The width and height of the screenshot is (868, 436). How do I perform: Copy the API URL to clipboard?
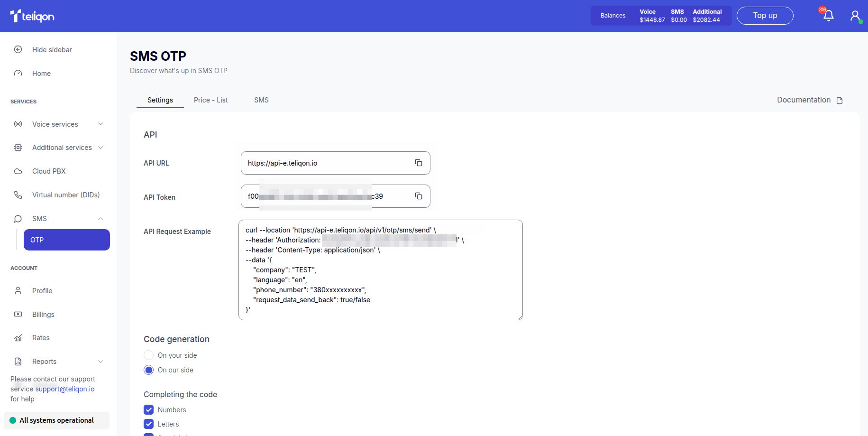point(419,163)
